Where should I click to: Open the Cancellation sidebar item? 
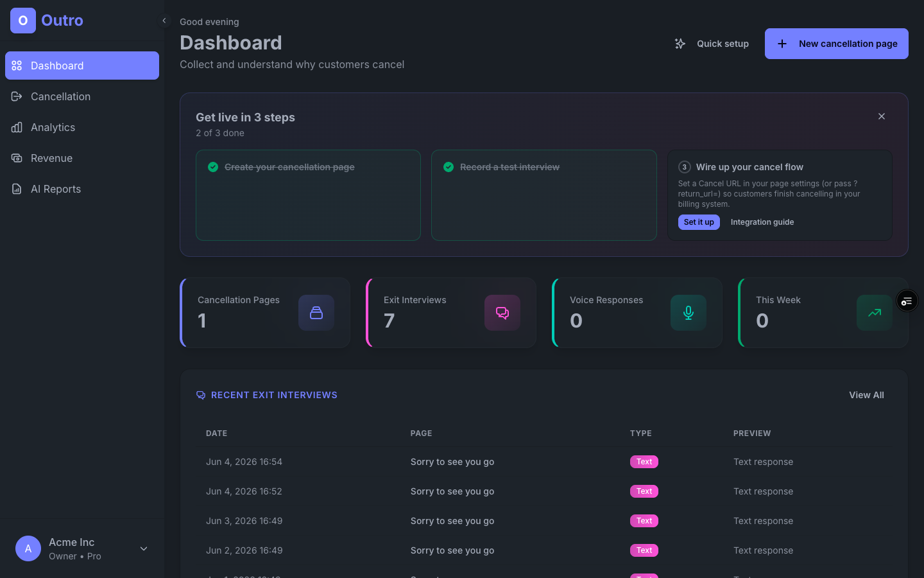click(x=82, y=96)
